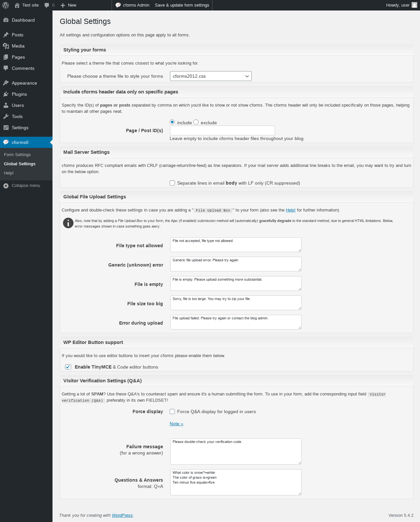Click Save & update form settings
This screenshot has width=420, height=522.
pos(182,5)
